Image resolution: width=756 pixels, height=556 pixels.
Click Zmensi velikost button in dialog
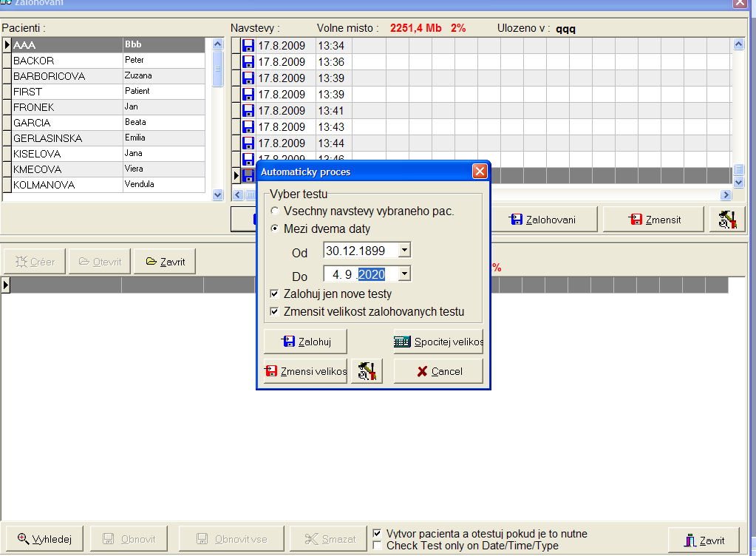tap(305, 371)
